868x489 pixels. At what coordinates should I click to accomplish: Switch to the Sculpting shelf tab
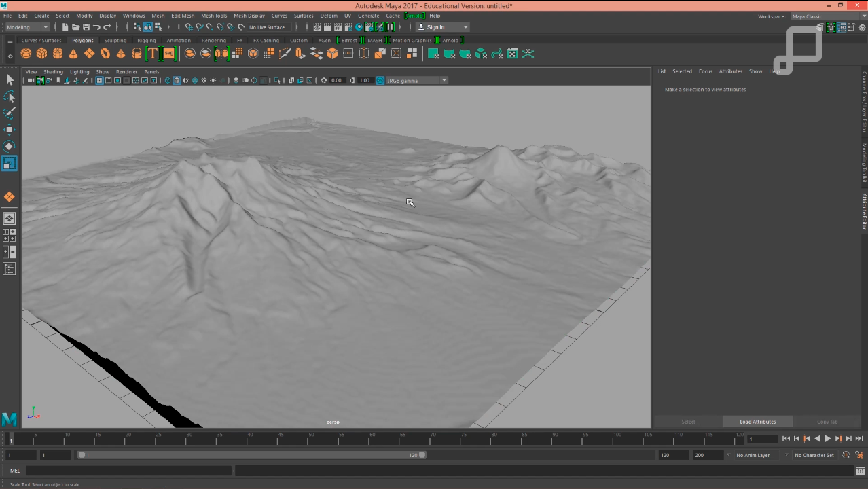coord(115,40)
